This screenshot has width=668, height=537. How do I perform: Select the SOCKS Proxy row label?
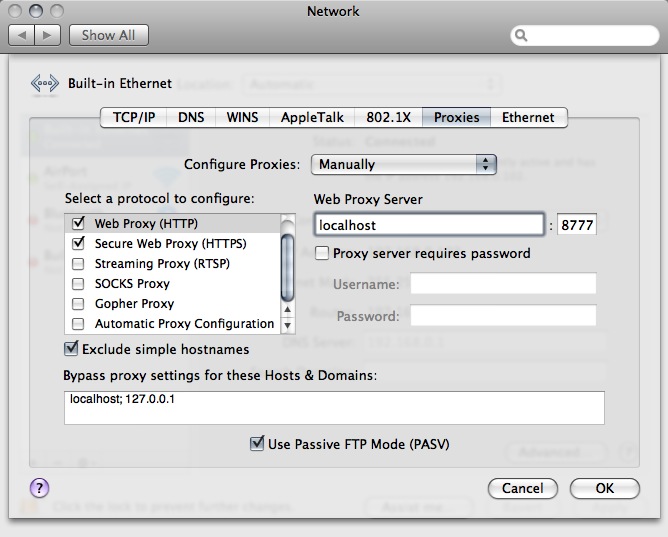click(132, 284)
